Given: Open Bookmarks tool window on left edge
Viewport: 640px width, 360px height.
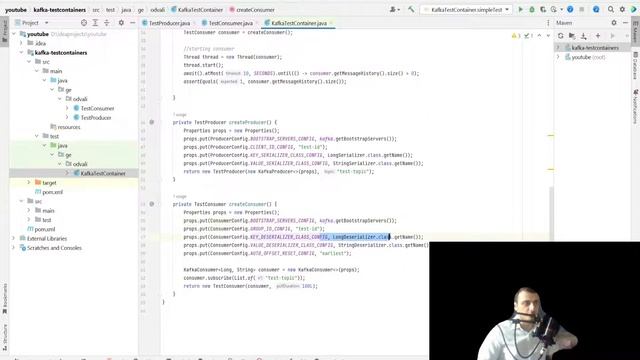Looking at the screenshot, I should [4, 298].
